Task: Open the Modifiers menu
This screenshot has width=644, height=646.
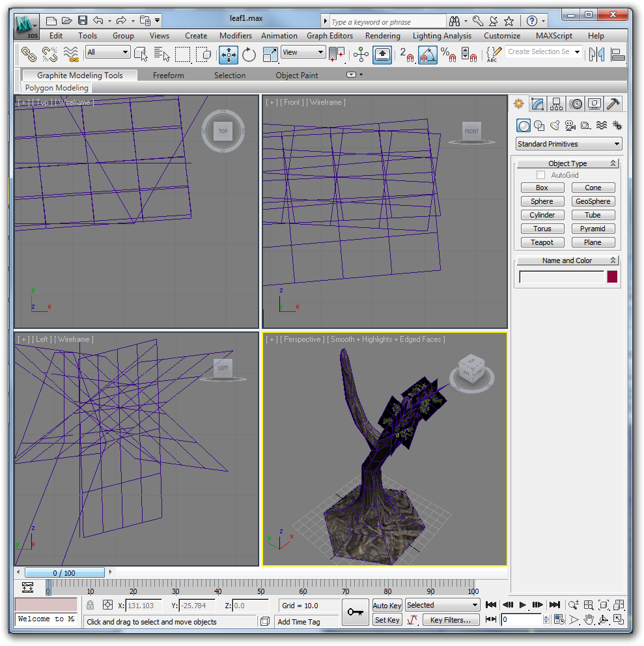Action: pyautogui.click(x=235, y=36)
